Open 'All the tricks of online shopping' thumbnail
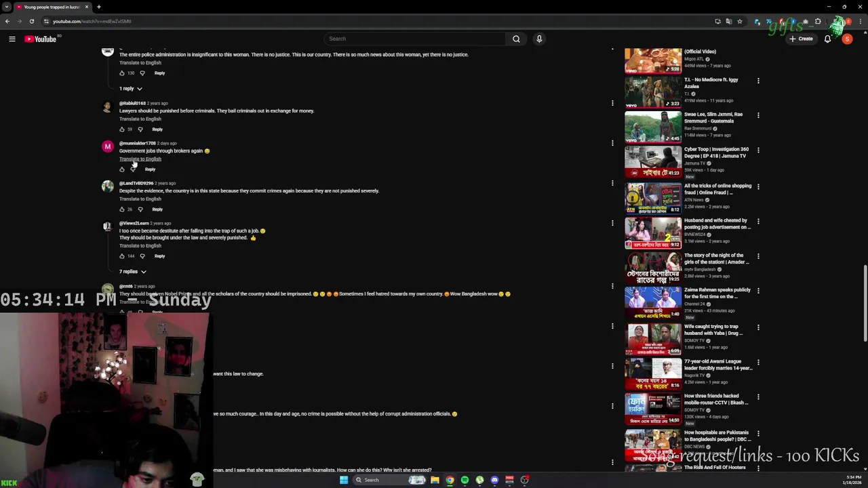The height and width of the screenshot is (488, 868). click(x=653, y=197)
